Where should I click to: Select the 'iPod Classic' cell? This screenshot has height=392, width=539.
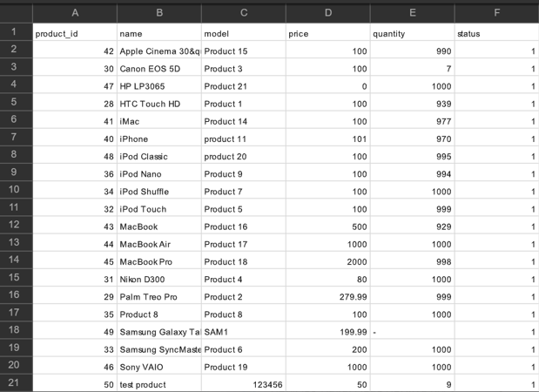[x=159, y=155]
